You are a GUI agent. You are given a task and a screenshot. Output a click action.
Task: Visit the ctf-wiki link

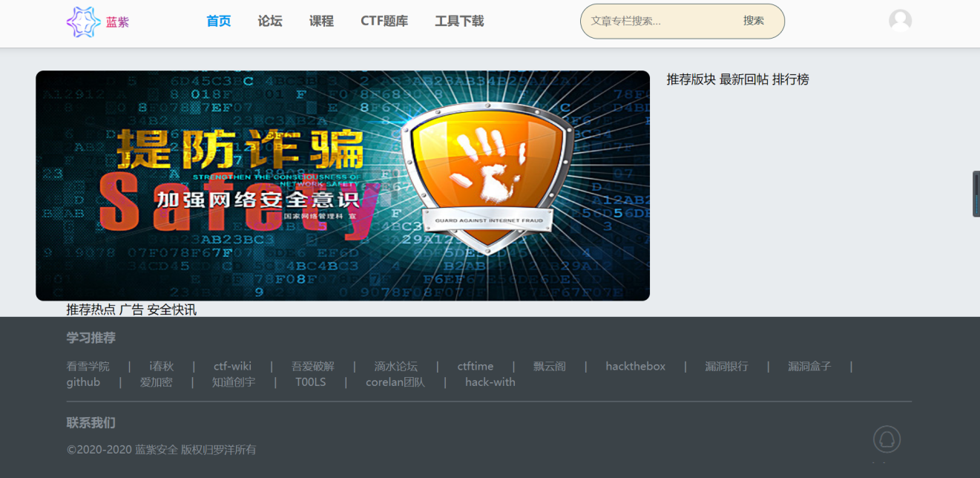[232, 366]
